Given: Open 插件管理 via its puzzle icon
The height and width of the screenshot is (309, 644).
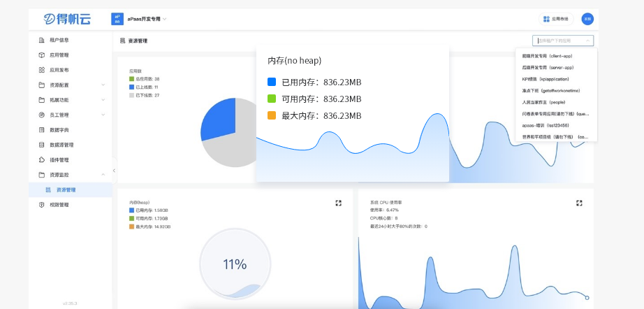Looking at the screenshot, I should 41,160.
